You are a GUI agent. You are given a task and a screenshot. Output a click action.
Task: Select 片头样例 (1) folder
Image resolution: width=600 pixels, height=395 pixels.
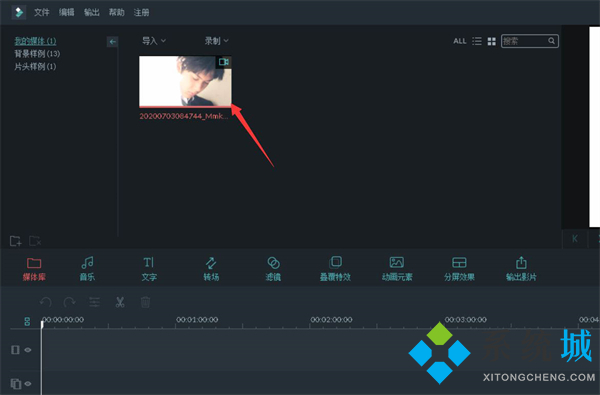tap(35, 67)
